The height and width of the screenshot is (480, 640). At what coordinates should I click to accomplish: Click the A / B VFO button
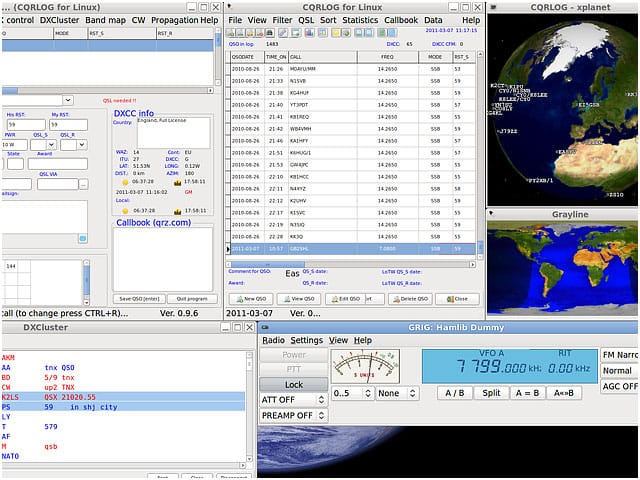pos(455,393)
